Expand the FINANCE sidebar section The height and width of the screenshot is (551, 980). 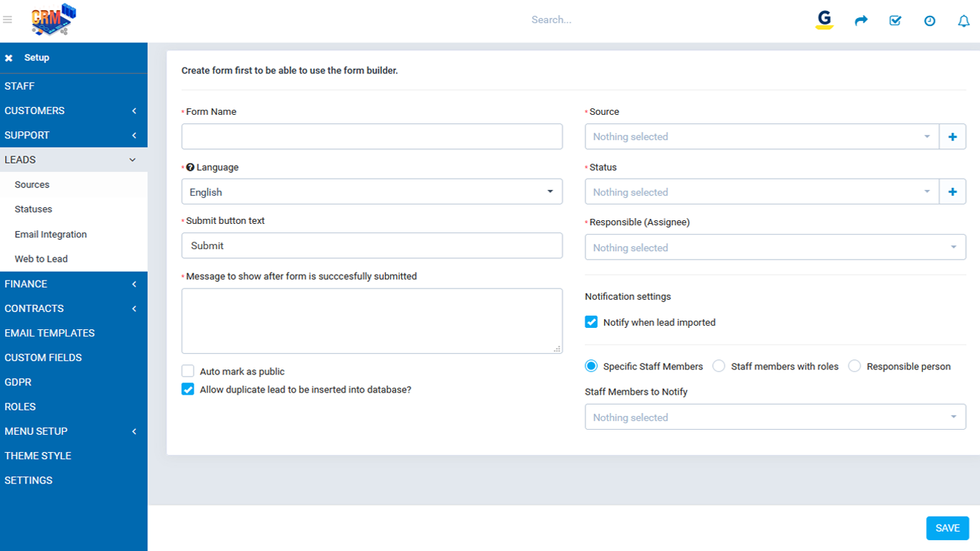click(73, 284)
